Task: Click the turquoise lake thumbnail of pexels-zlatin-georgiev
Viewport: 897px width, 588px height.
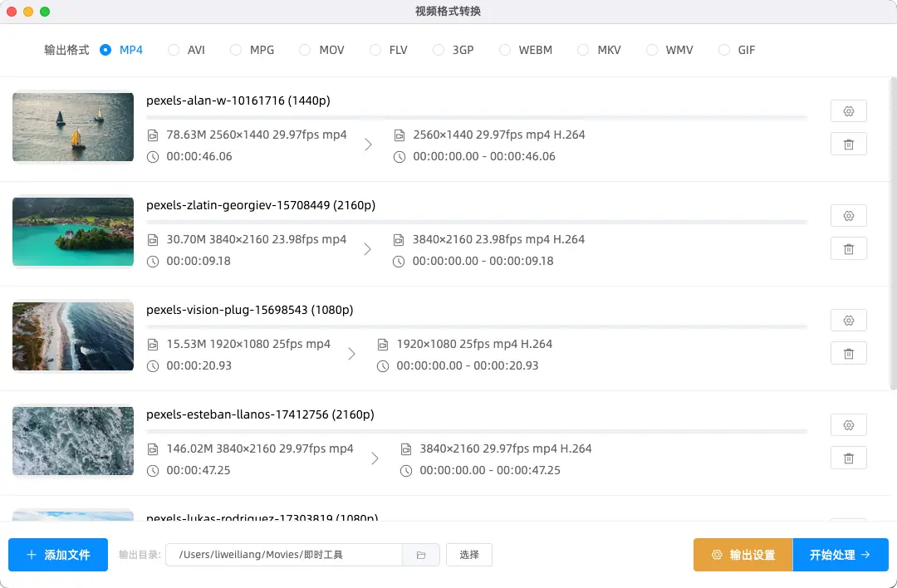Action: point(73,232)
